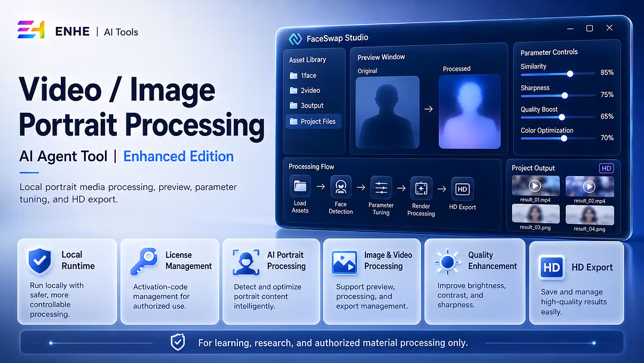
Task: Click the License Management key icon
Action: [144, 261]
